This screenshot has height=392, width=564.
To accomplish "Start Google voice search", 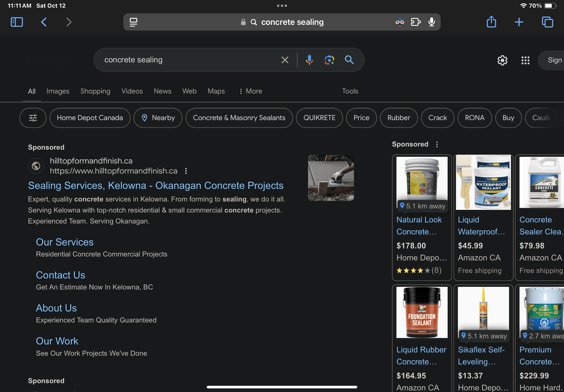I will [309, 60].
